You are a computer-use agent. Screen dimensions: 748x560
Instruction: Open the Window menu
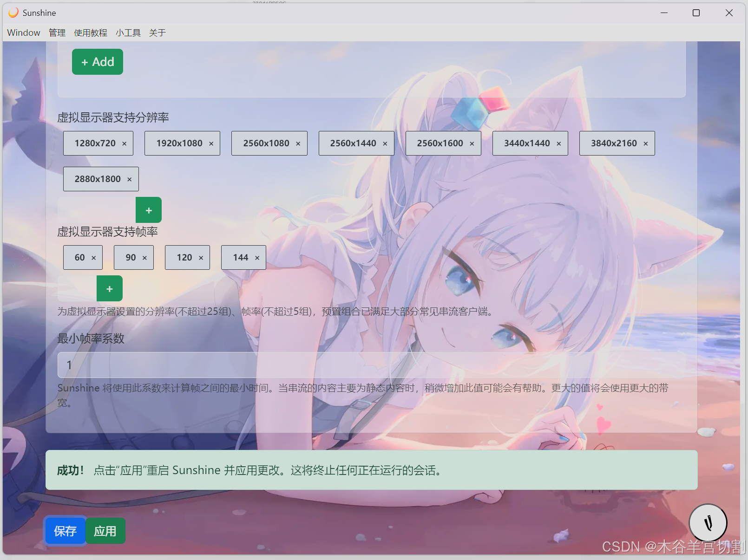click(x=24, y=33)
